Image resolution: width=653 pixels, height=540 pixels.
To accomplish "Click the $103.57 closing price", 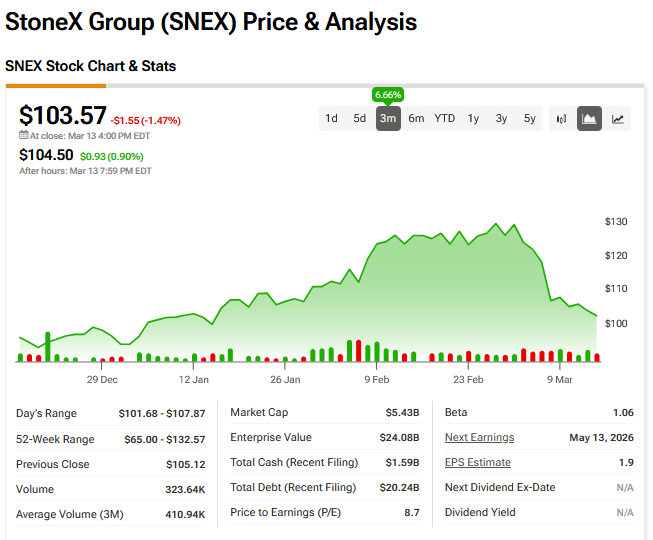I will [63, 115].
